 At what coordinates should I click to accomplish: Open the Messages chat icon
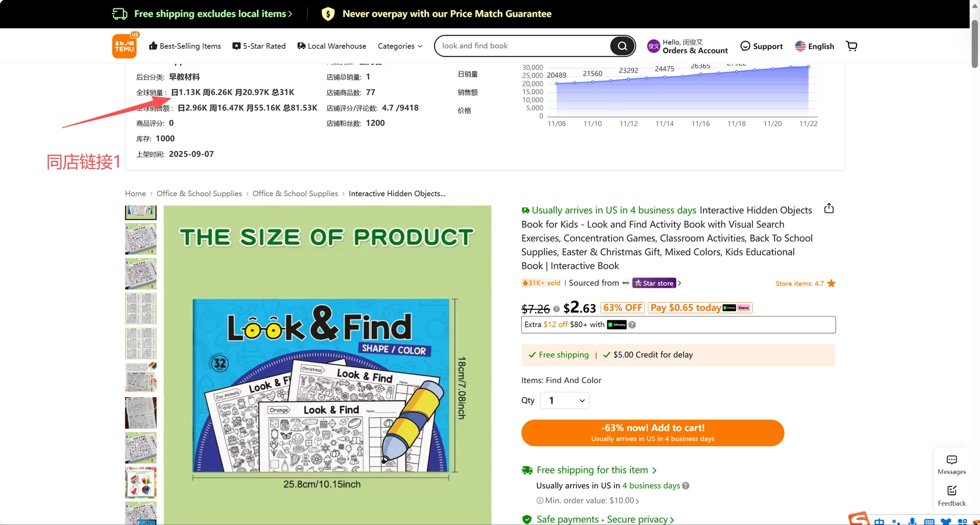point(952,460)
